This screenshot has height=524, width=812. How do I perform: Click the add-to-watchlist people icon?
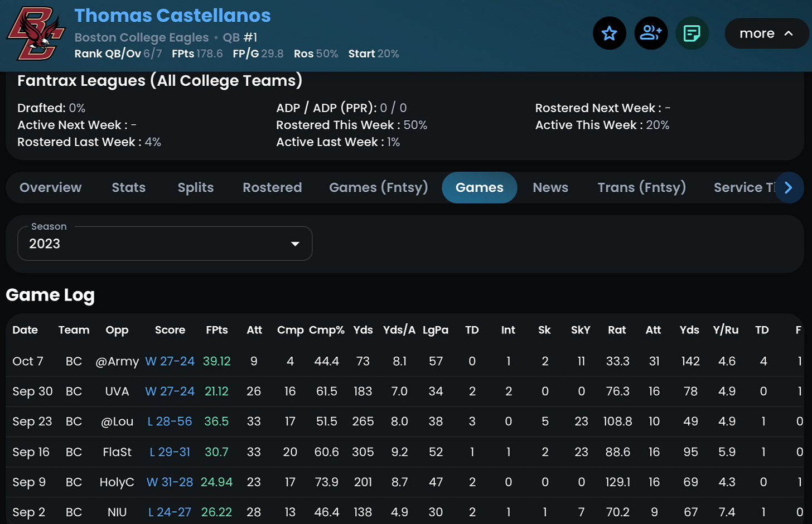click(651, 33)
